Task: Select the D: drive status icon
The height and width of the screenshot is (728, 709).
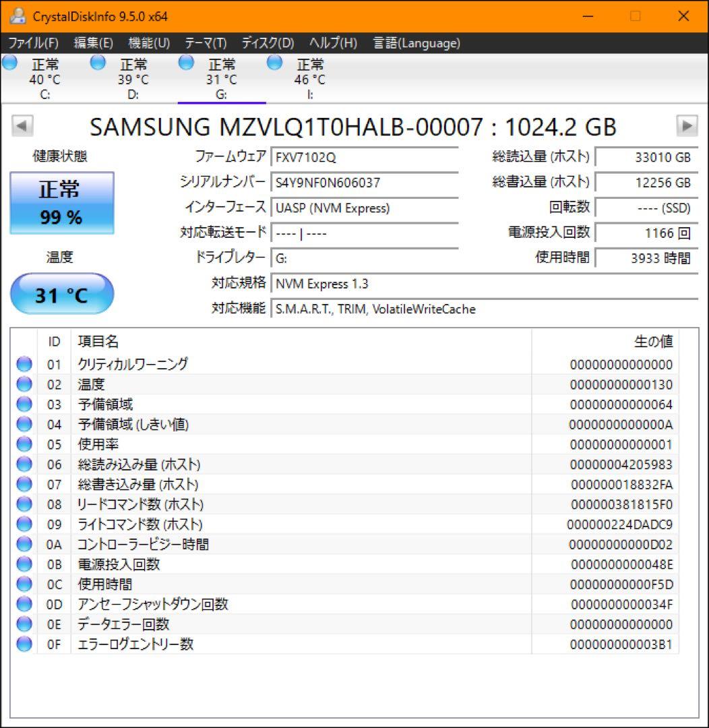Action: [x=98, y=63]
